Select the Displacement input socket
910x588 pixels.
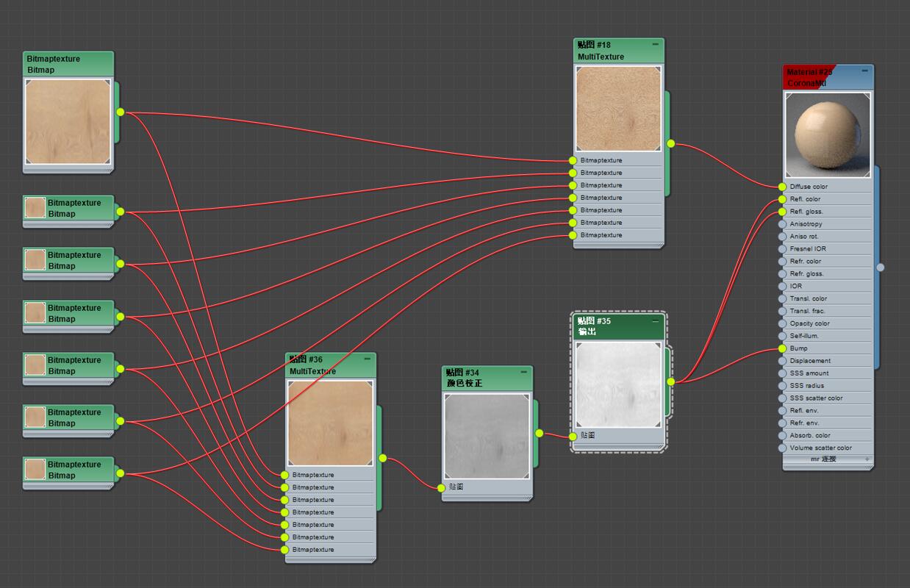click(x=783, y=361)
